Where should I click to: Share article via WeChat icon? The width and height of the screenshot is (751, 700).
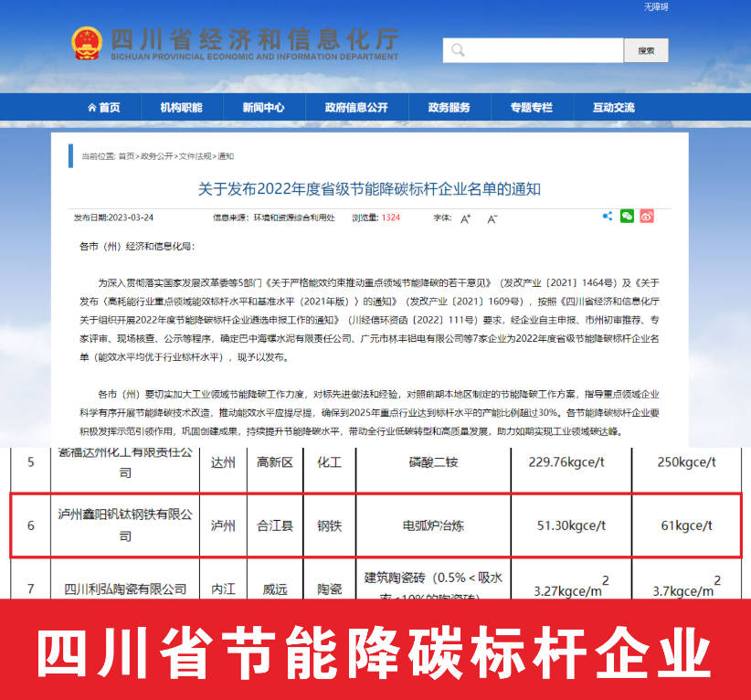[627, 216]
